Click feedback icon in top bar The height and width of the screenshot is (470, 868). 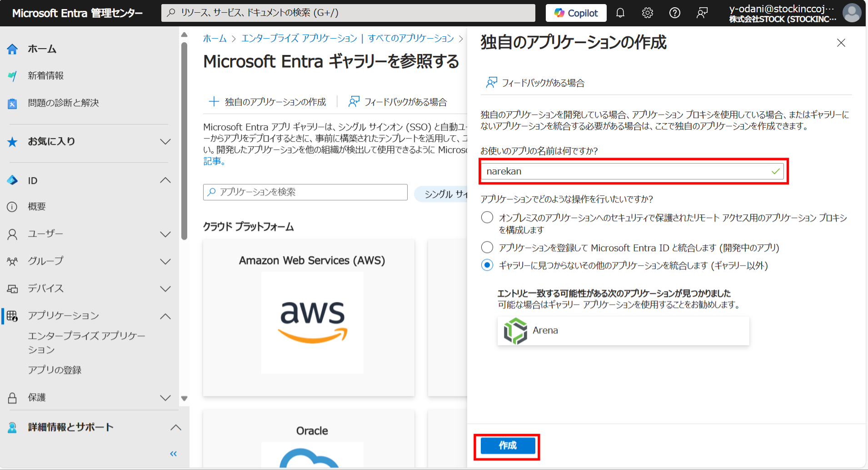tap(702, 13)
